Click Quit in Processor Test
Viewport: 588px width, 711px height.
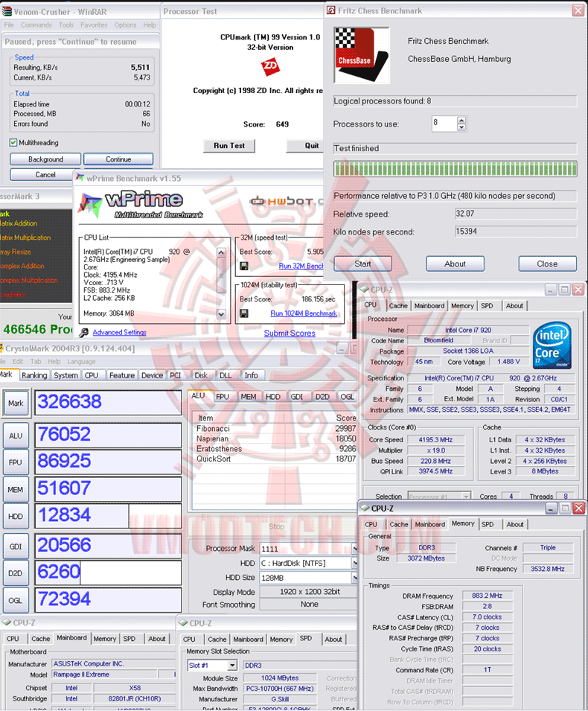305,146
